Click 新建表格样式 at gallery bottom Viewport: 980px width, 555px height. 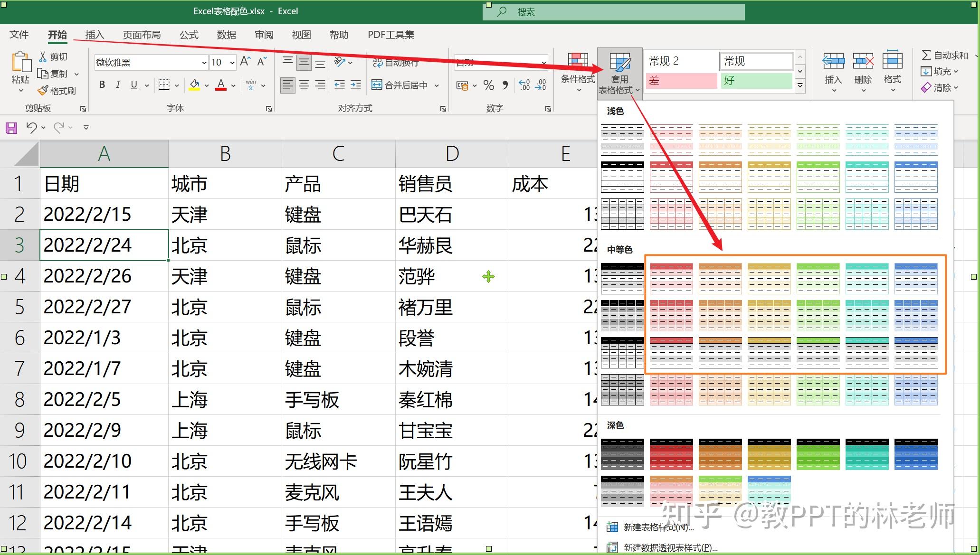pyautogui.click(x=657, y=527)
